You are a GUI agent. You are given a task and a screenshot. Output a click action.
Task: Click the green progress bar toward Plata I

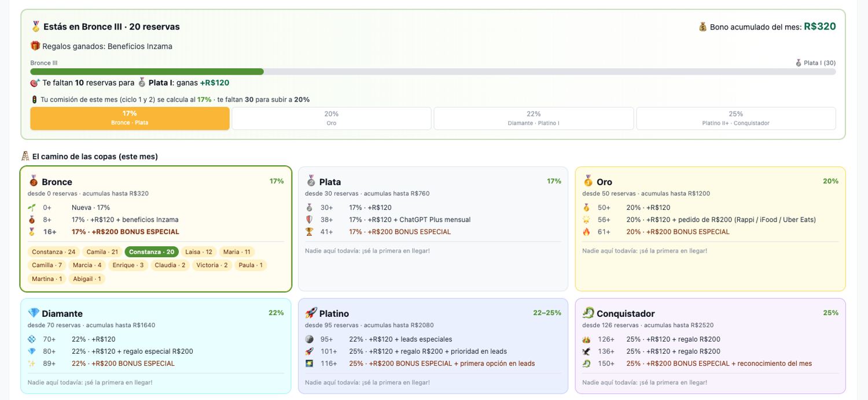pyautogui.click(x=147, y=72)
